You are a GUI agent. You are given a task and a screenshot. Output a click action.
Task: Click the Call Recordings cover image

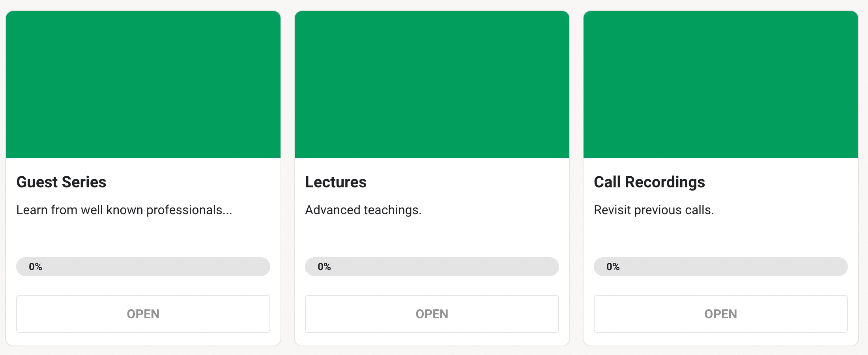point(721,84)
